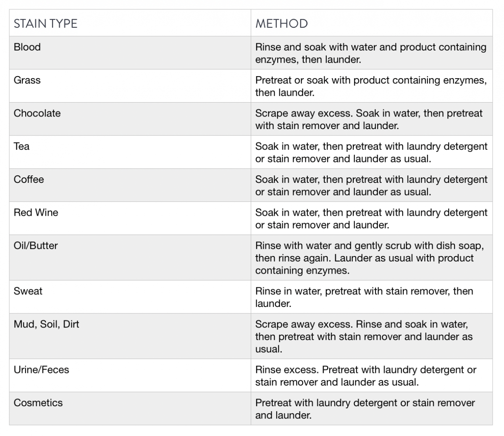
Task: Select the Grass stain type cell
Action: click(x=27, y=80)
